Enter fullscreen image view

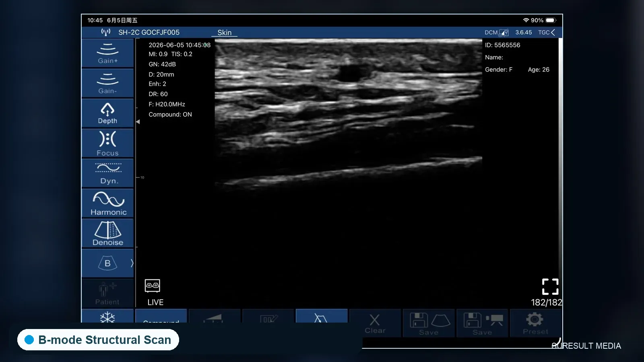tap(550, 287)
